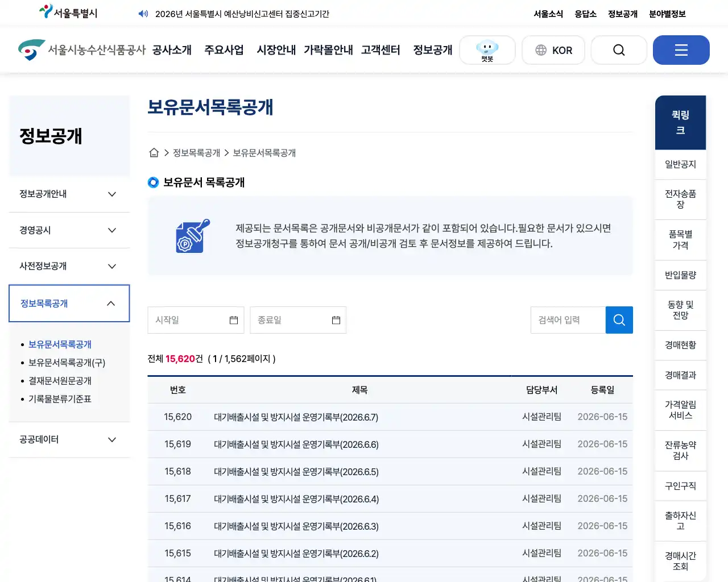Select 보유문서목록공개 sidebar link
Screen dimensions: 728x582
60,344
